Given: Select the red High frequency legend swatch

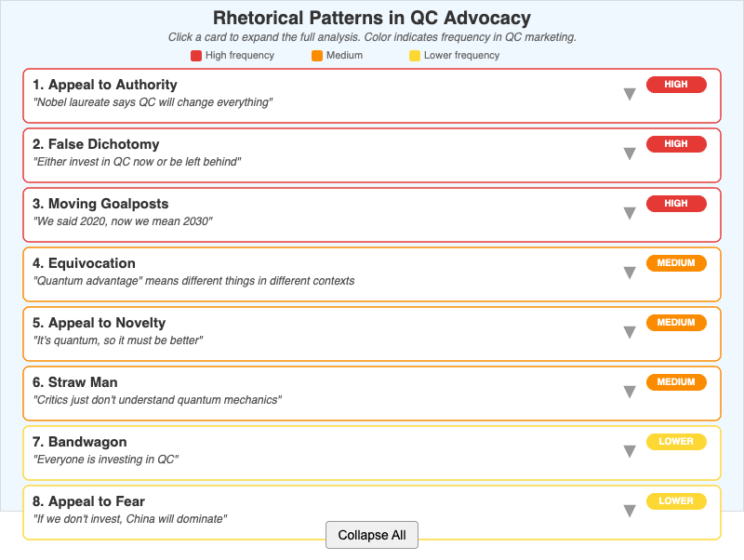Looking at the screenshot, I should (195, 55).
